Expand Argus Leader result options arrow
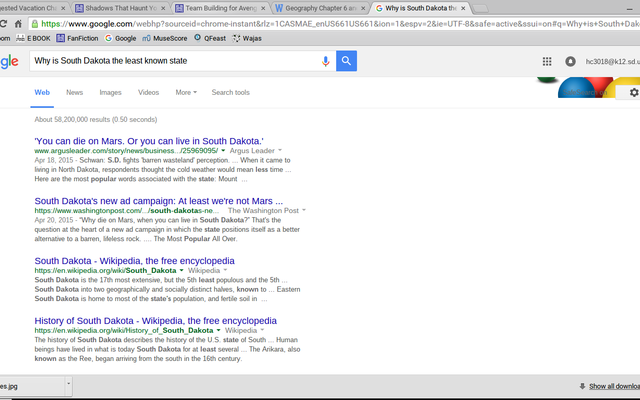Image resolution: width=640 pixels, height=400 pixels. [280, 151]
